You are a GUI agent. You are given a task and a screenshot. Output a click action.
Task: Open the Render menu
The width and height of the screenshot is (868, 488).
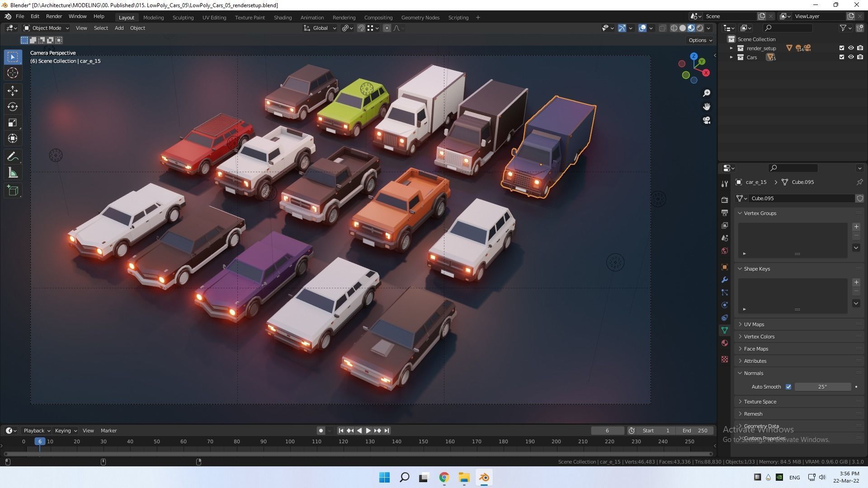[x=54, y=16]
